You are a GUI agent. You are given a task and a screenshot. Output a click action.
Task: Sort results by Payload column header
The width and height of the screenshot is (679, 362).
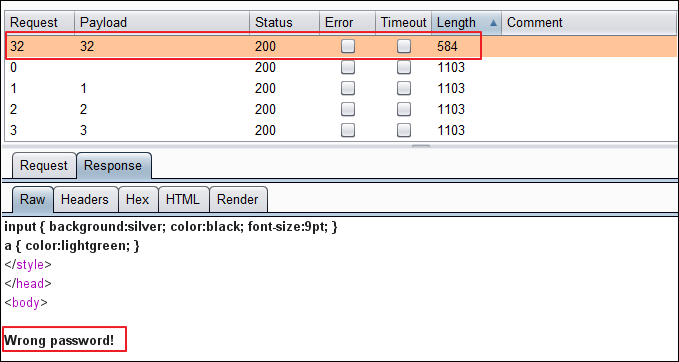click(x=162, y=23)
